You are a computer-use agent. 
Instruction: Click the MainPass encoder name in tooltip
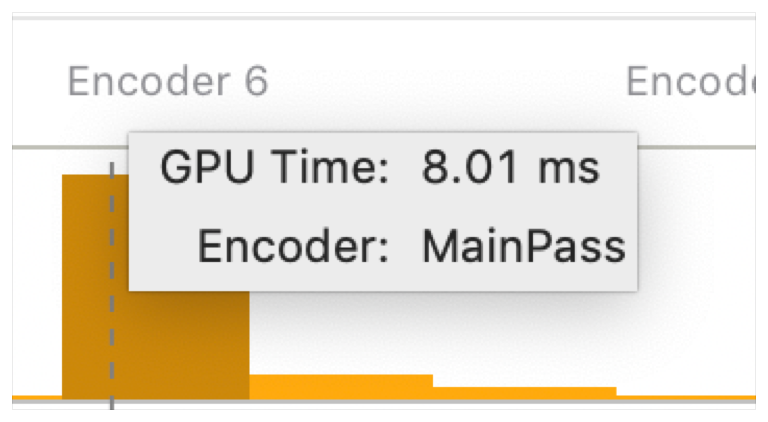tap(523, 246)
